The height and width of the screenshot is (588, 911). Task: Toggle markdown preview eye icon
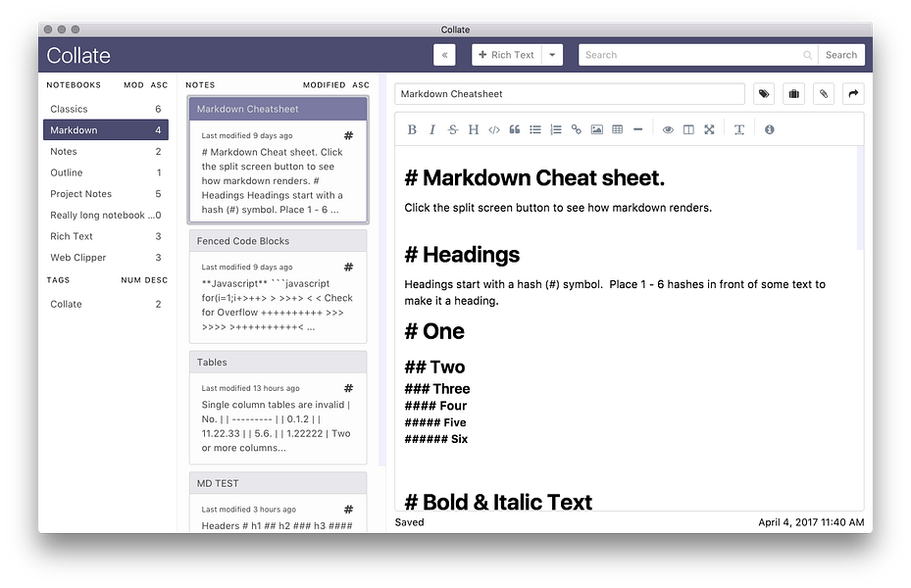tap(668, 129)
